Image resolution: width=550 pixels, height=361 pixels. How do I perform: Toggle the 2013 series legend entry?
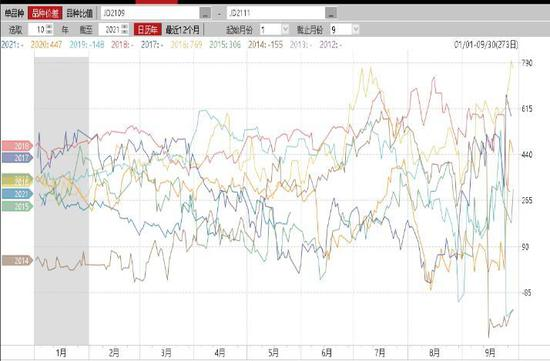click(301, 45)
